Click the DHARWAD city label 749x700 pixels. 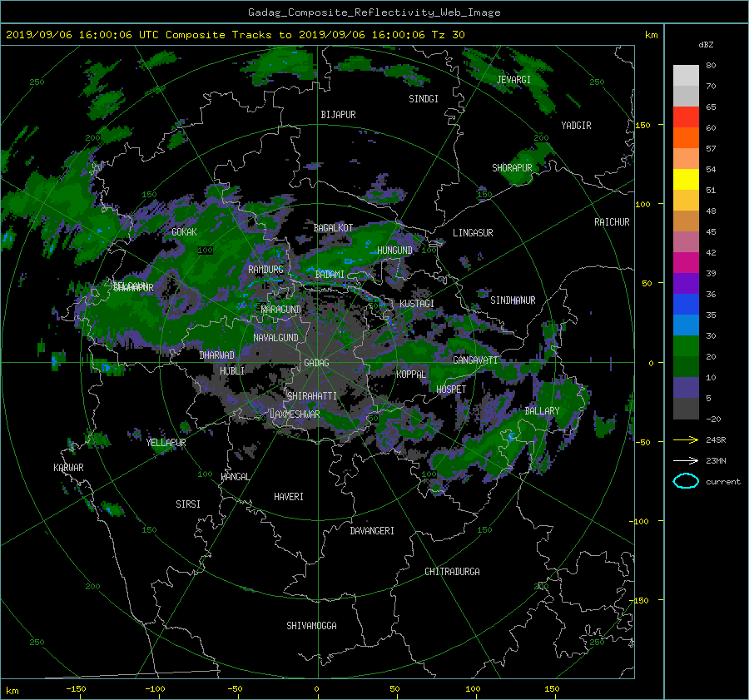pos(217,355)
